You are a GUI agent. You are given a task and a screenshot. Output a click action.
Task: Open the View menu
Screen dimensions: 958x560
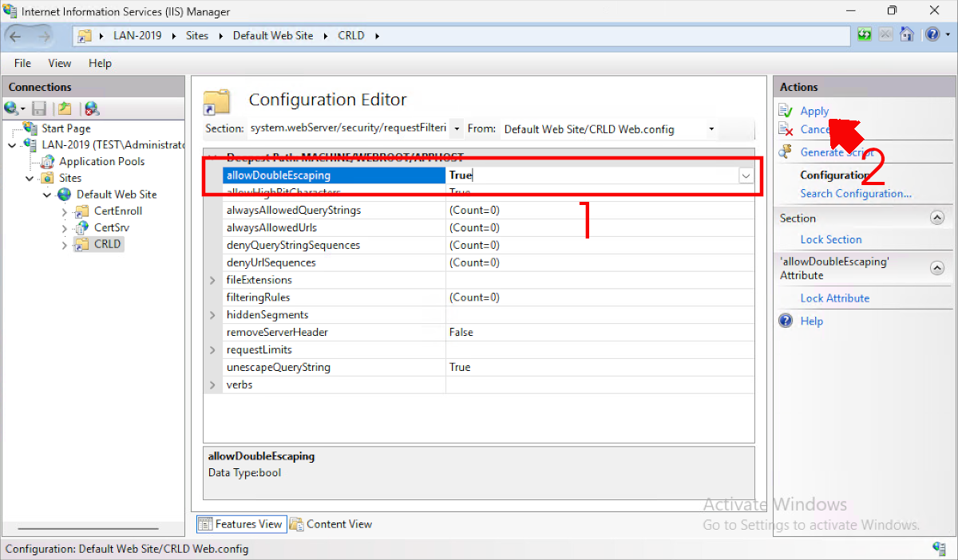[60, 63]
